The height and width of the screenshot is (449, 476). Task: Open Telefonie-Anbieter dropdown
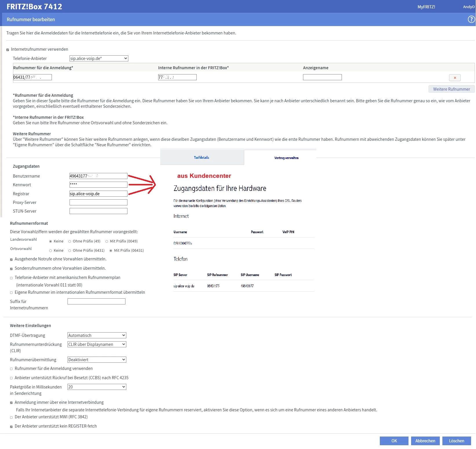tap(99, 59)
